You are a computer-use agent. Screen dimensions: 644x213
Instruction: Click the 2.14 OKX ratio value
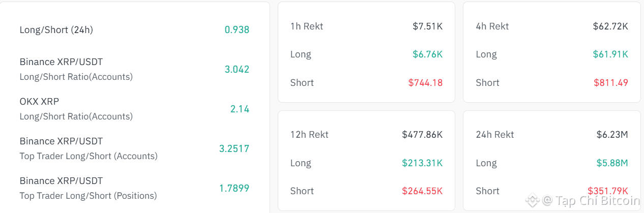[240, 109]
